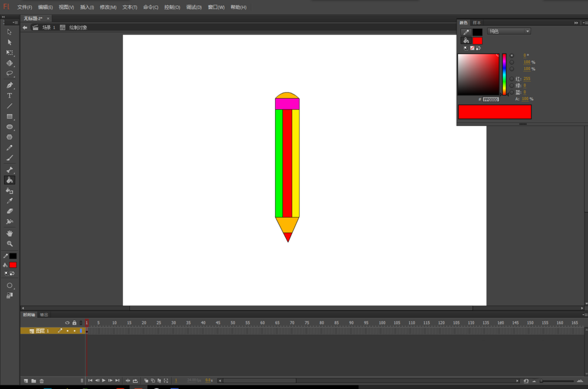Open the 修改(M) menu

[108, 7]
